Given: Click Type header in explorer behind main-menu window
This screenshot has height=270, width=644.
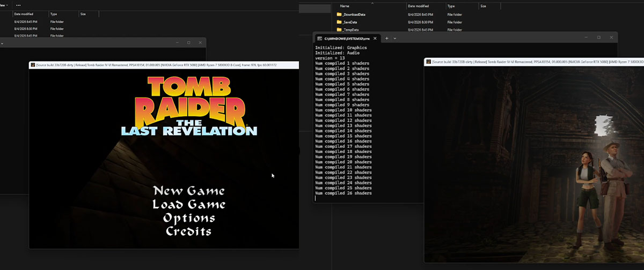Looking at the screenshot, I should 54,14.
